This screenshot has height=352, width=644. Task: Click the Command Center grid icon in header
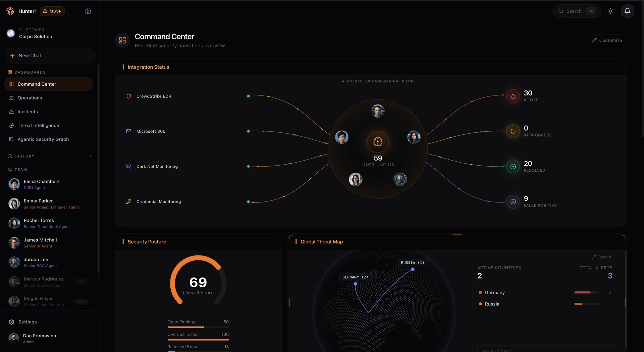coord(122,40)
